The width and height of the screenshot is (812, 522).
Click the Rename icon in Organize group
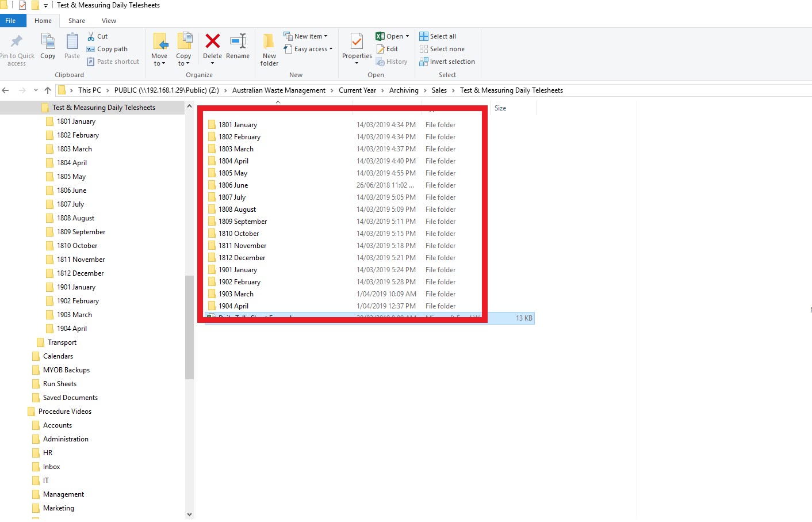(238, 41)
